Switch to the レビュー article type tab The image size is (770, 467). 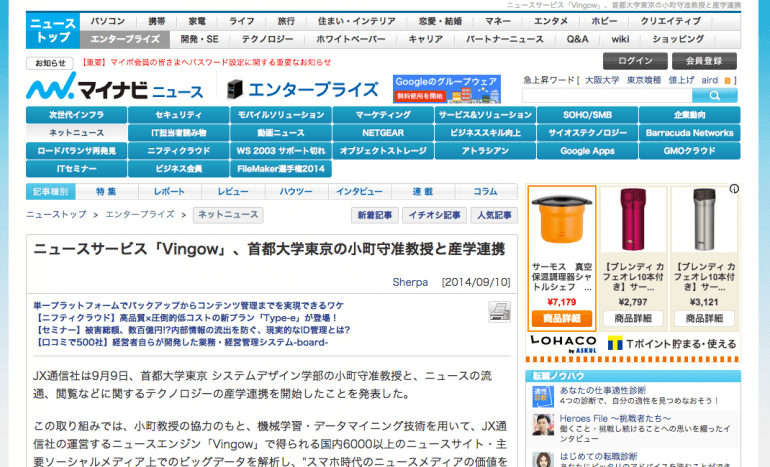[233, 192]
